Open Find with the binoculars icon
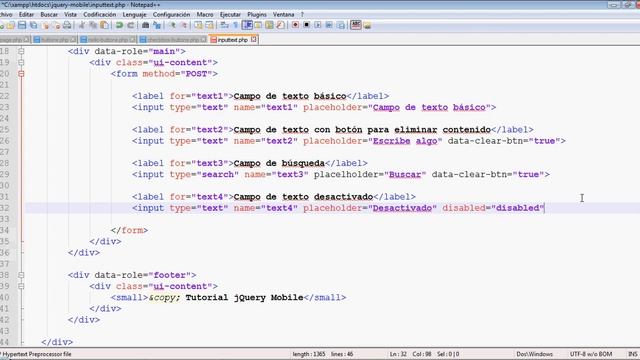The image size is (640, 360). (x=145, y=25)
